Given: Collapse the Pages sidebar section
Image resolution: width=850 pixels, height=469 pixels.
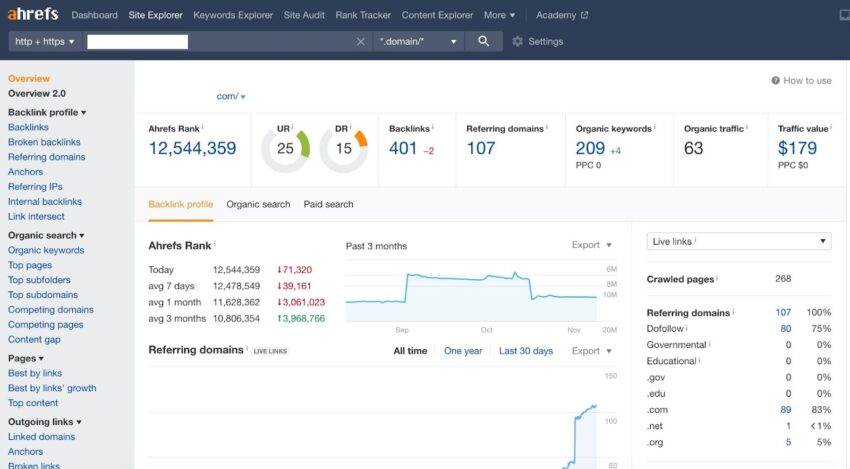Looking at the screenshot, I should pos(26,358).
